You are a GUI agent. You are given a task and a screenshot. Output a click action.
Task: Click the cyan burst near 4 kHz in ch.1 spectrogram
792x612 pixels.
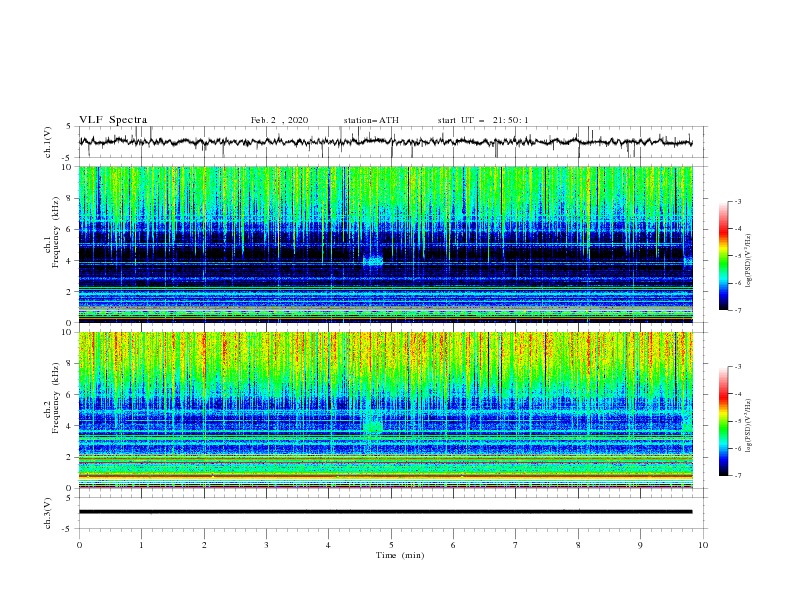[373, 261]
